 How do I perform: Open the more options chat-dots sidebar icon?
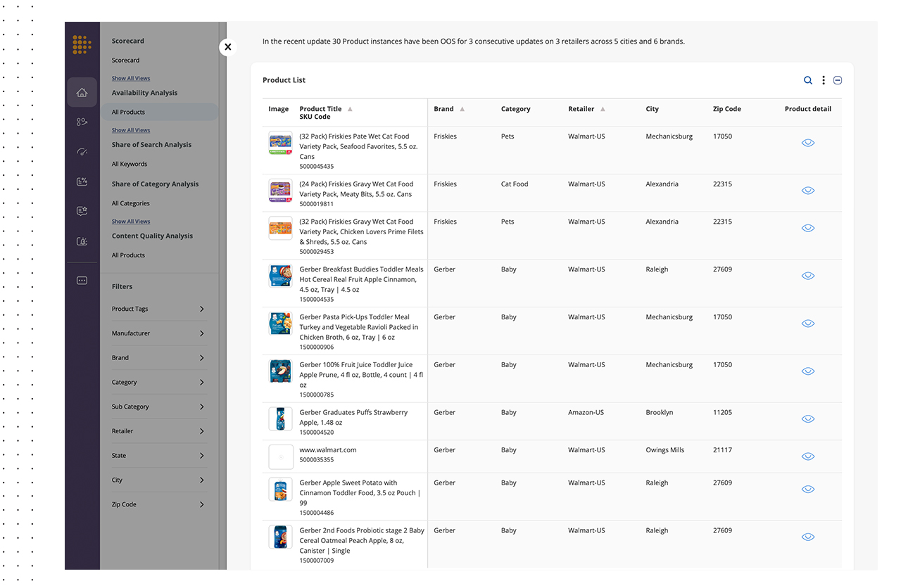pyautogui.click(x=82, y=281)
